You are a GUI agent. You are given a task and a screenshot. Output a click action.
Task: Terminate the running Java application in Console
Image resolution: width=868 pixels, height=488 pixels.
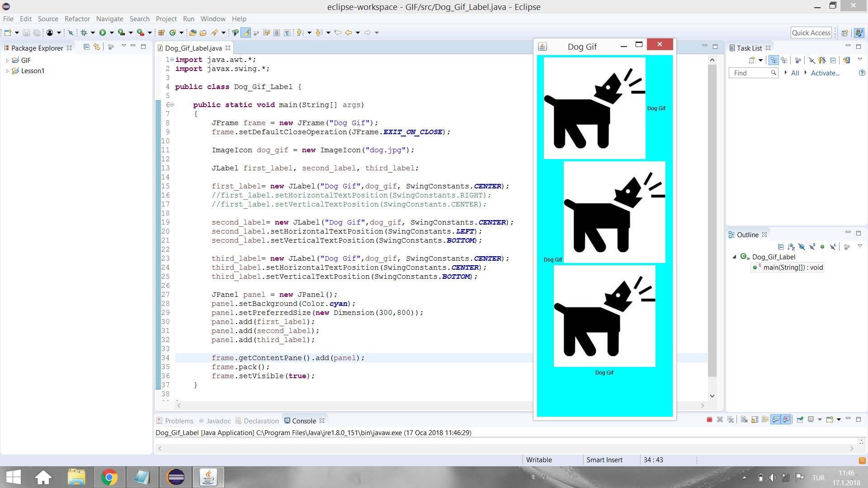(x=709, y=420)
